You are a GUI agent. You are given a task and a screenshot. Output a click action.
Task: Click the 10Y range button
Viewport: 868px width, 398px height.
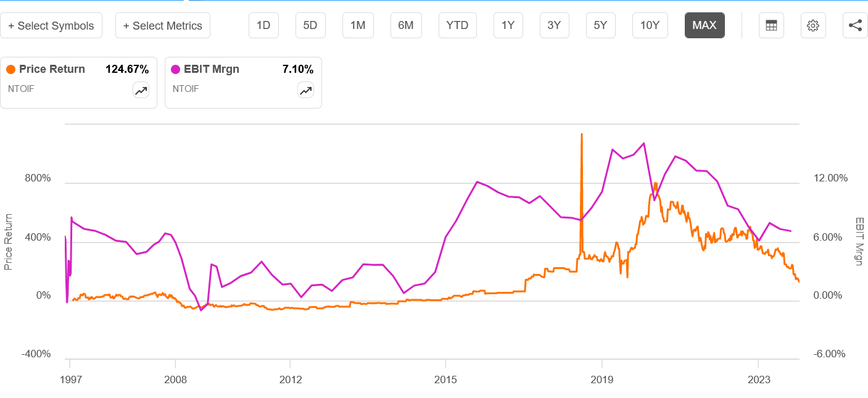[650, 25]
